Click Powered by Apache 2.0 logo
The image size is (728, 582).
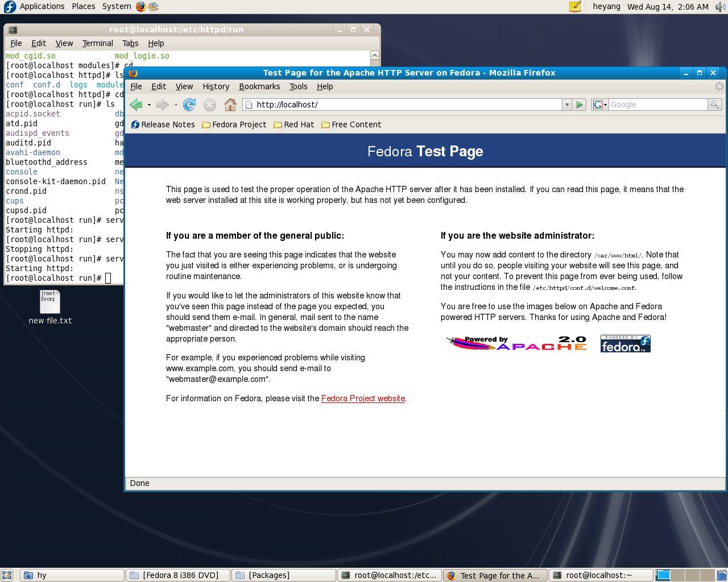tap(516, 343)
